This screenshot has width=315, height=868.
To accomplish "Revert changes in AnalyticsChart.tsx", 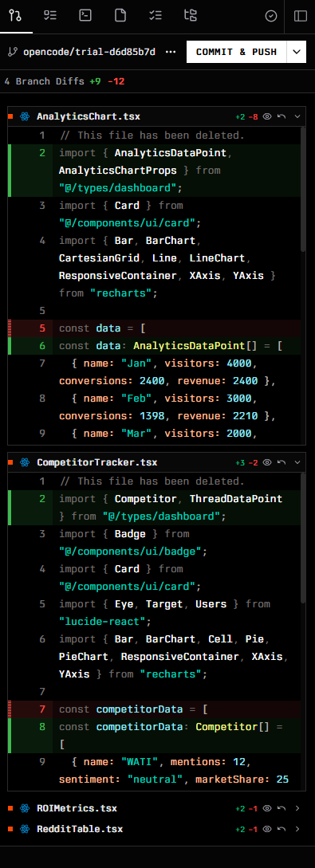I will 282,117.
